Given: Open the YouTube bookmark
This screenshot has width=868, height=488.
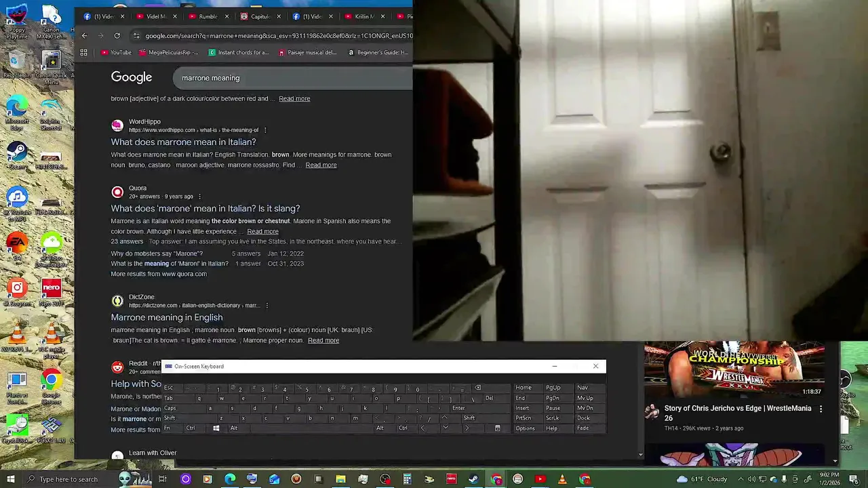Looking at the screenshot, I should click(x=115, y=52).
